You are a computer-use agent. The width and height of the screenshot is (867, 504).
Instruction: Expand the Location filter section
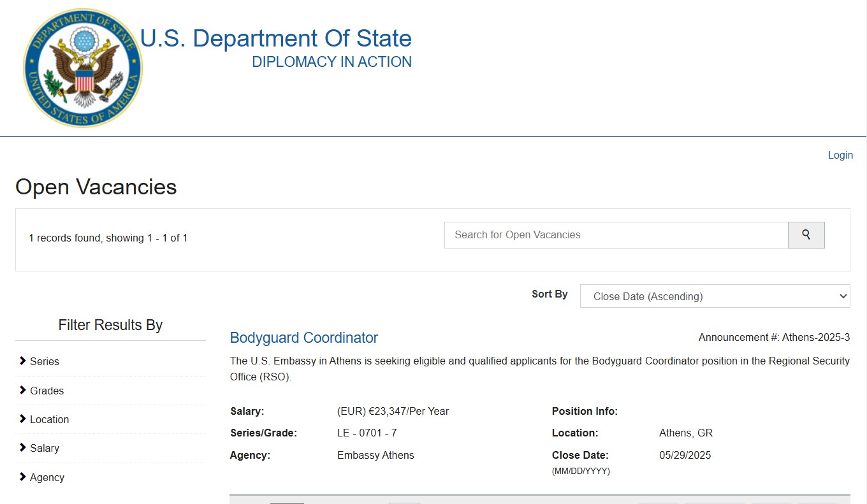49,419
